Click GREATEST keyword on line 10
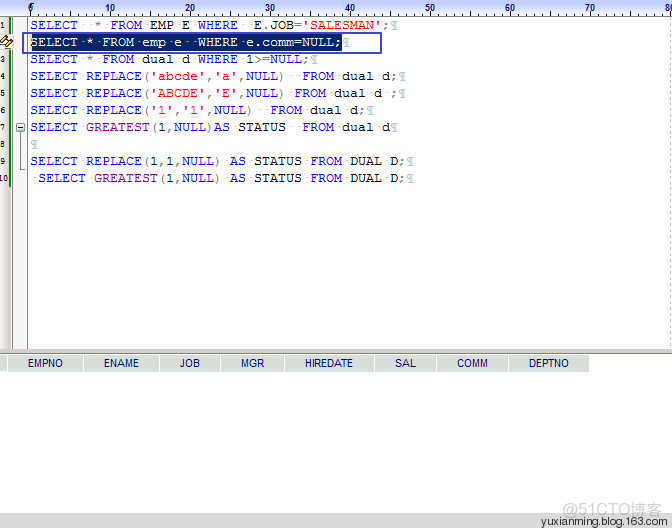The width and height of the screenshot is (672, 528). point(126,178)
